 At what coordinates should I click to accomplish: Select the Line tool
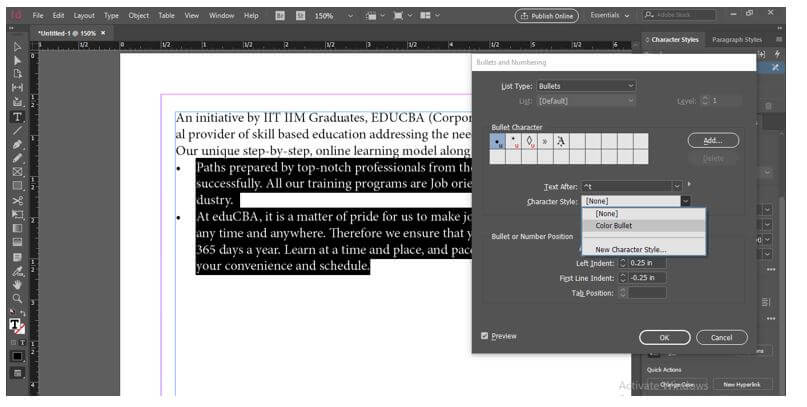(17, 131)
